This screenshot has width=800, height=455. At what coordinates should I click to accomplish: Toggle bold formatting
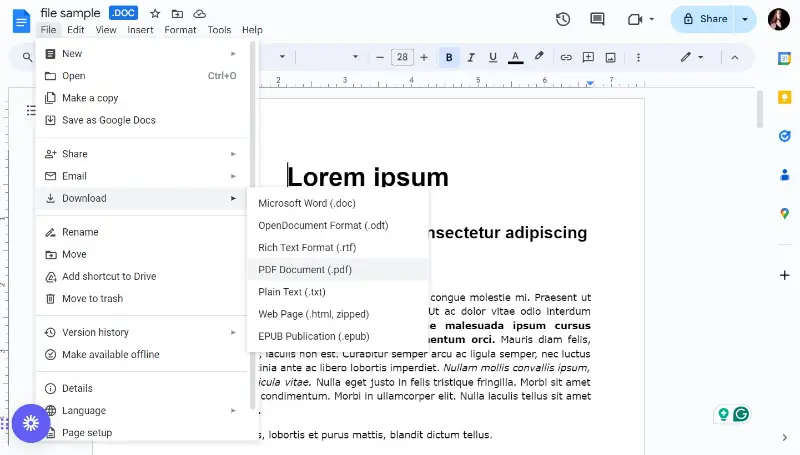pos(449,57)
